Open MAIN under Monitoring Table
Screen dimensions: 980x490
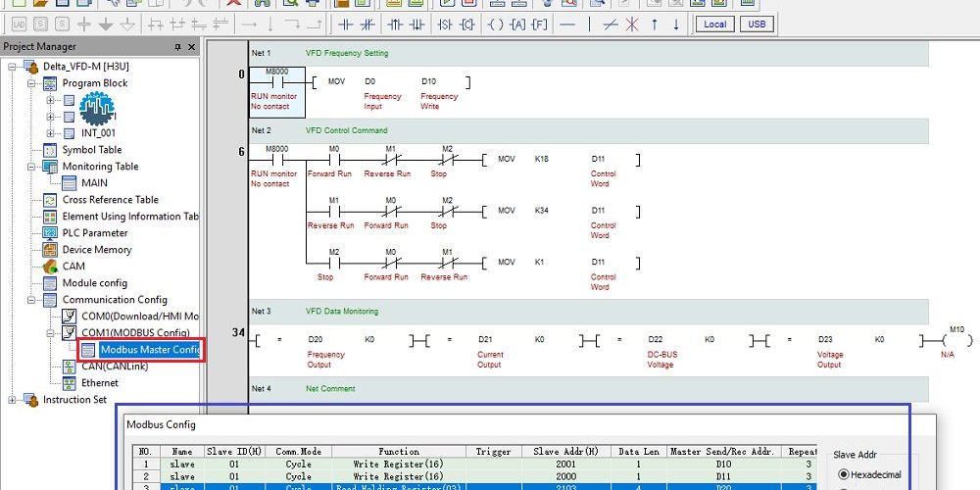pyautogui.click(x=94, y=183)
